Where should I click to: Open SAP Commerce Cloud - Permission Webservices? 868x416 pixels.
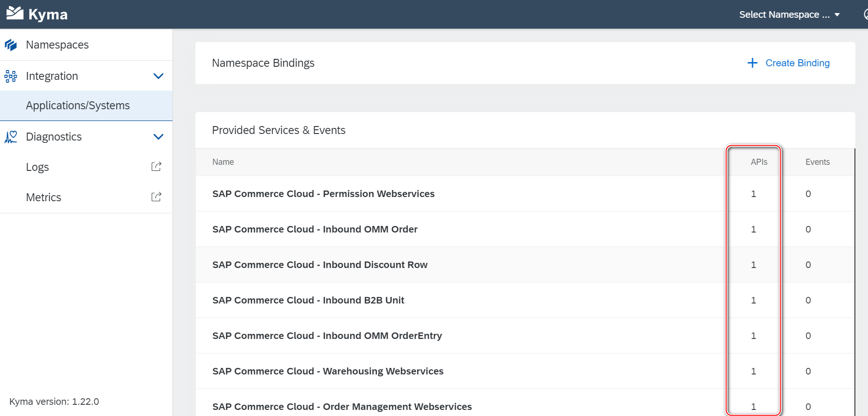tap(323, 194)
